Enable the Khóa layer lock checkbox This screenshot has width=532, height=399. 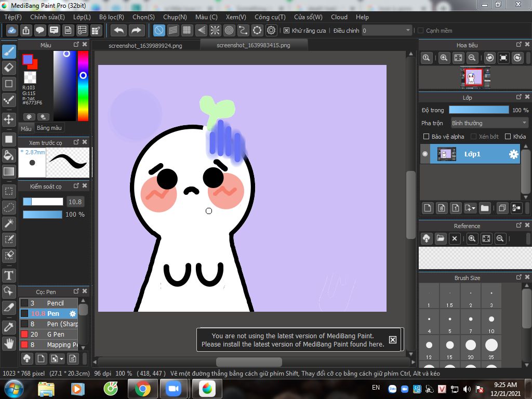click(508, 137)
